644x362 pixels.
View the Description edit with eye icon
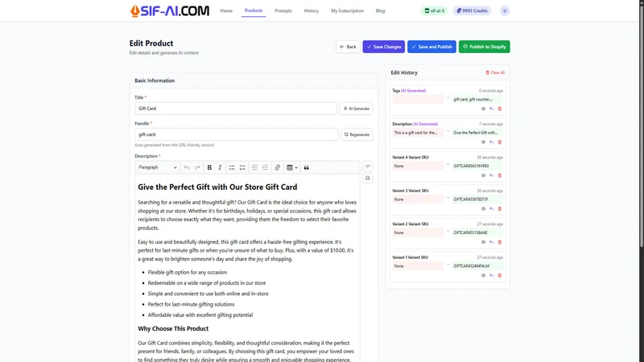pyautogui.click(x=484, y=142)
